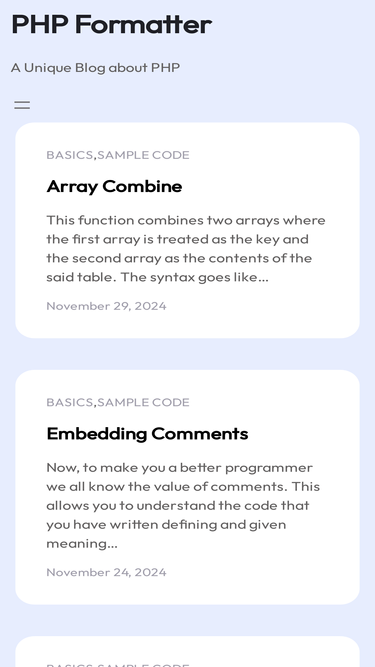Select BASICS category on Embedding Comments post

click(70, 402)
